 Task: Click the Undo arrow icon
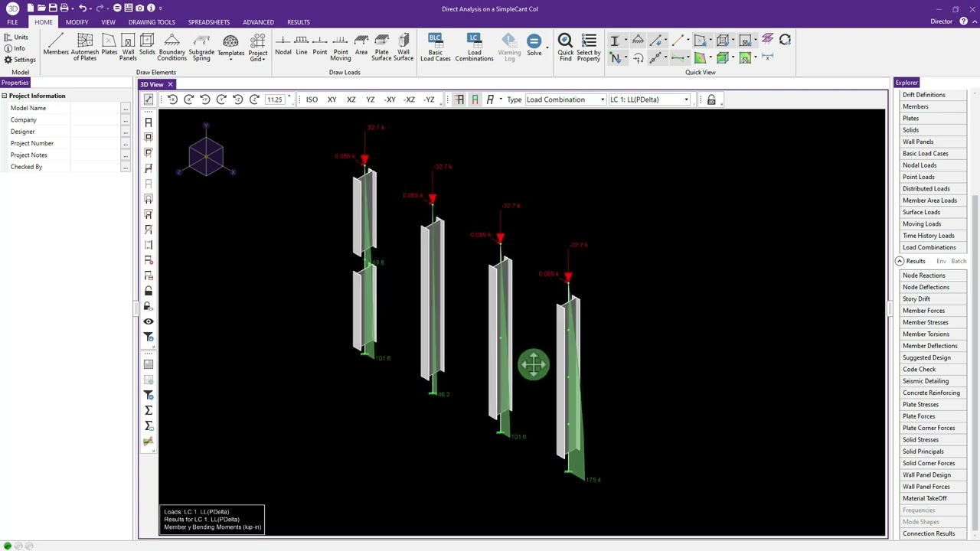coord(83,8)
